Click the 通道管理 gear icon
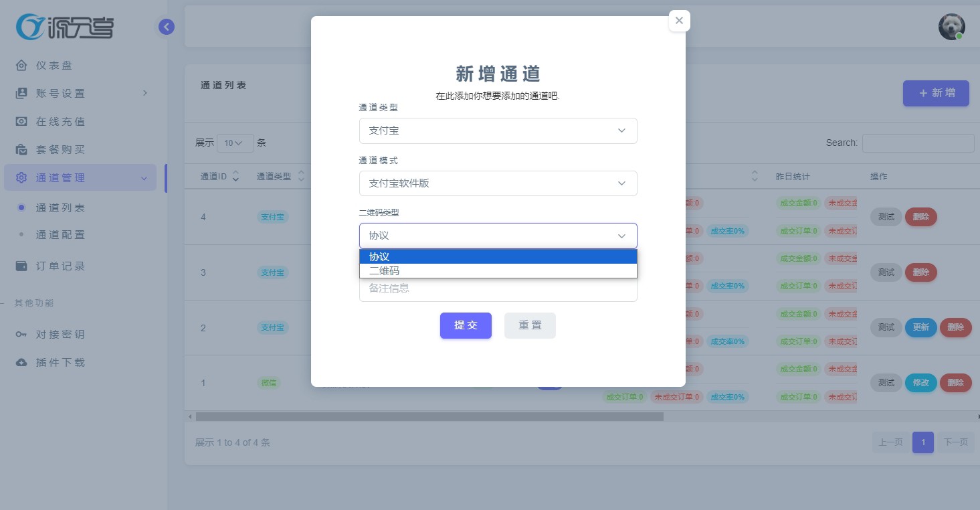Viewport: 980px width, 510px height. click(21, 178)
